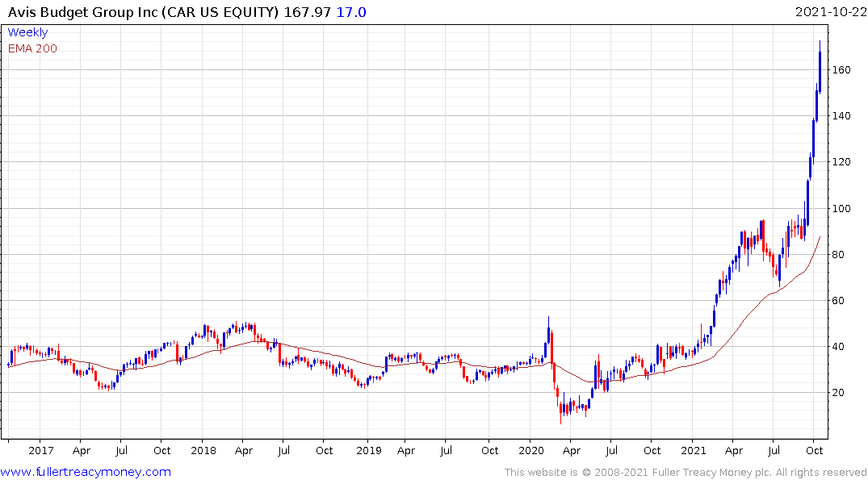
Task: Click the 2019 time axis label
Action: pyautogui.click(x=369, y=450)
